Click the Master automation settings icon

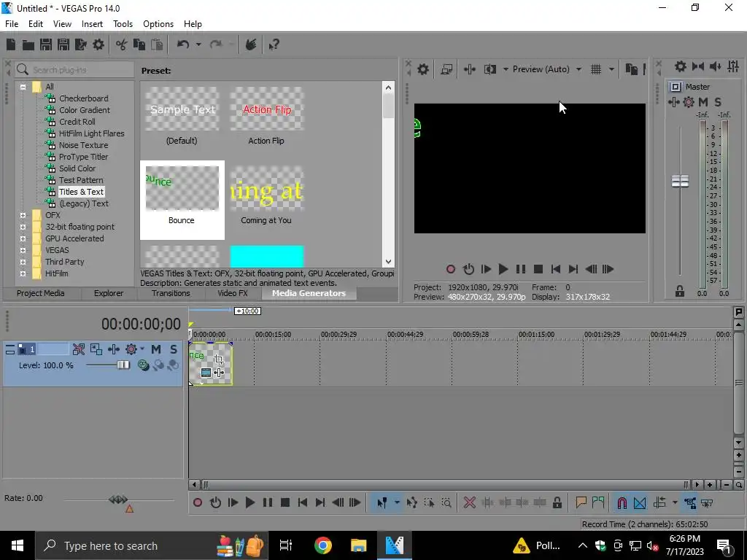coord(689,102)
